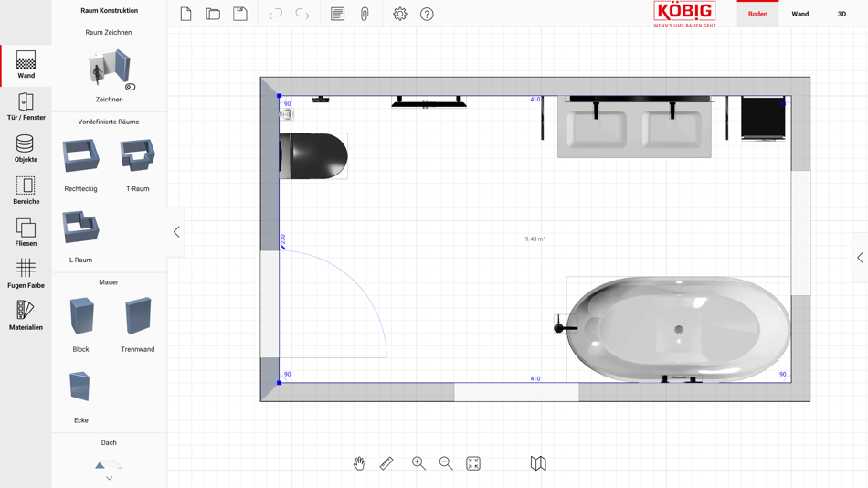The image size is (868, 488).
Task: Switch to the 3D view tab
Action: [x=842, y=14]
